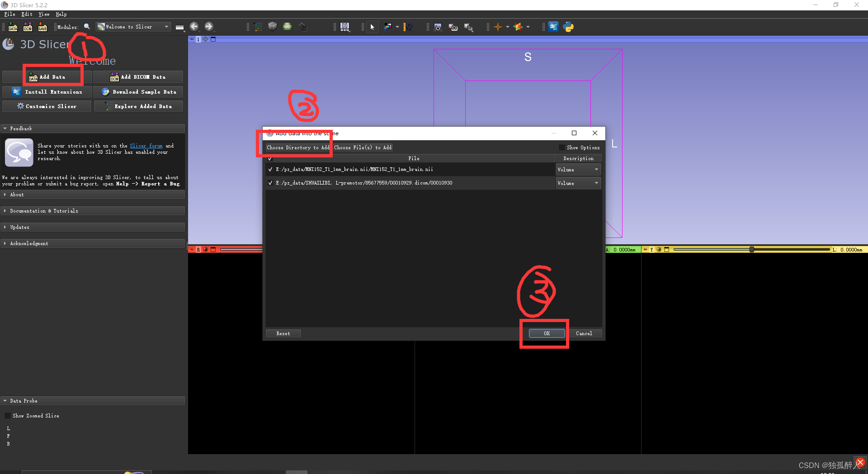Click the screenshot capture toolbar icon
This screenshot has height=474, width=868.
[x=437, y=27]
